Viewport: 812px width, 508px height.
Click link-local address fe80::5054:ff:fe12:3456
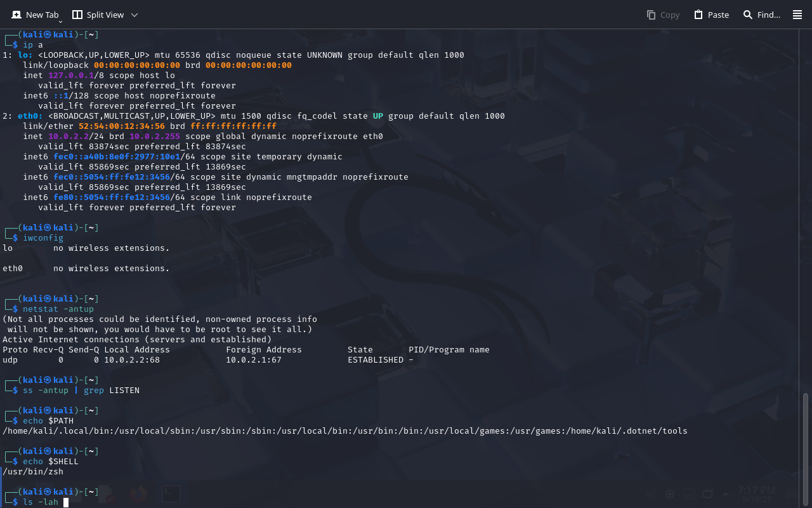pyautogui.click(x=112, y=197)
